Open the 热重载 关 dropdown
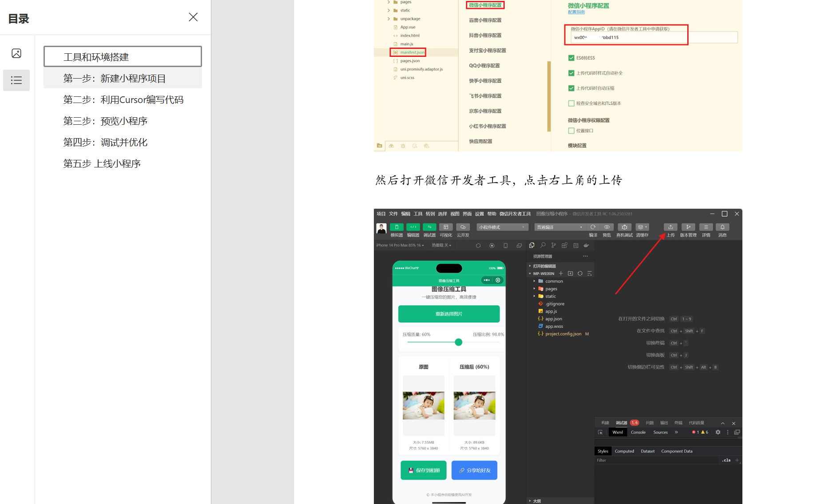The image size is (821, 504). pyautogui.click(x=441, y=245)
